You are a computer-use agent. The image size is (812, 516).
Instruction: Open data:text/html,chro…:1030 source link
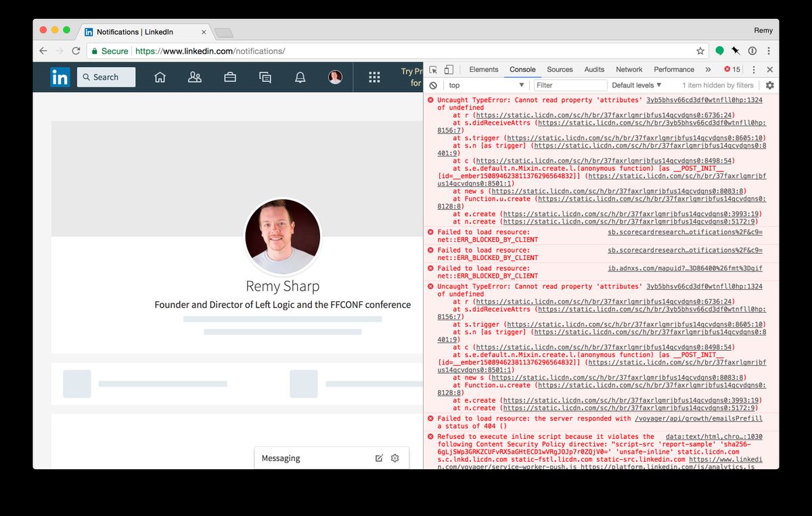[x=714, y=437]
